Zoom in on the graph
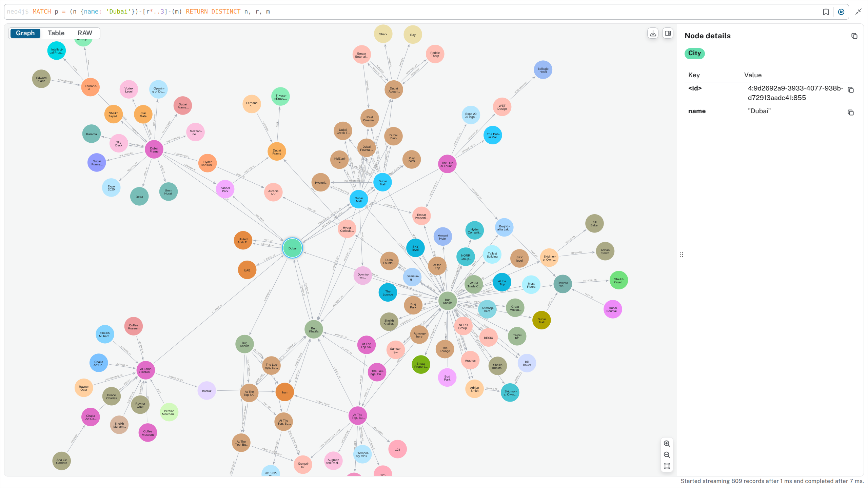The height and width of the screenshot is (488, 868). [667, 444]
